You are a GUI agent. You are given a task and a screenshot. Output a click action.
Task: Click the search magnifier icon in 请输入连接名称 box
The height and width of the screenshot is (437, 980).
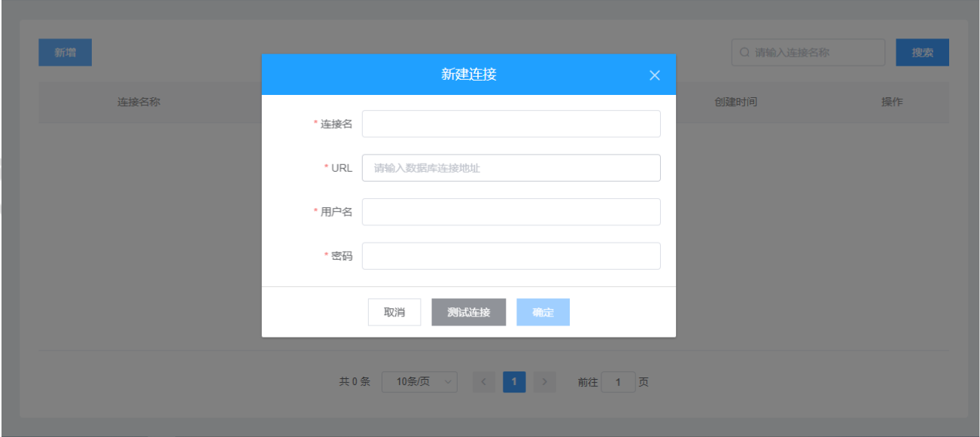[744, 53]
